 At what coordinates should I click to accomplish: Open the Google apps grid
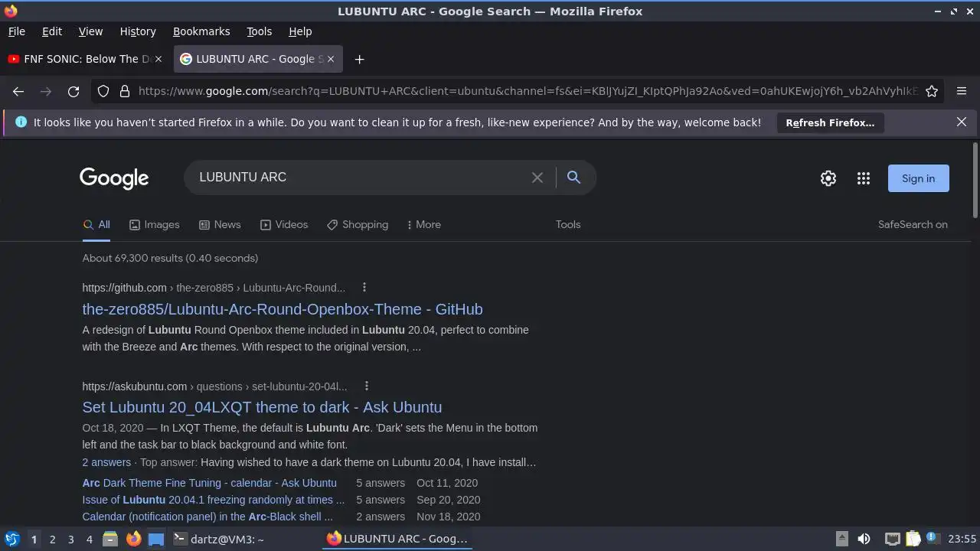tap(864, 178)
